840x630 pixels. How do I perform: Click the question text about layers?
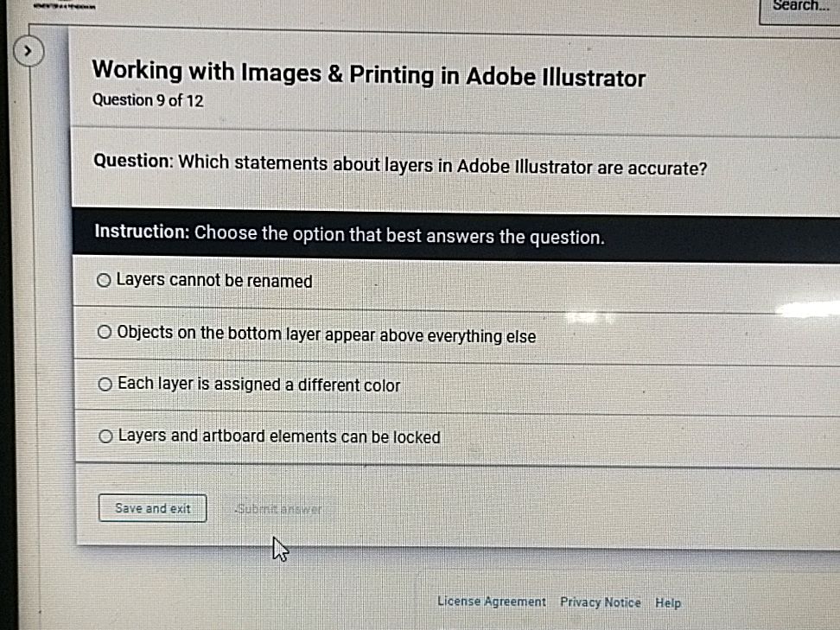(x=400, y=164)
